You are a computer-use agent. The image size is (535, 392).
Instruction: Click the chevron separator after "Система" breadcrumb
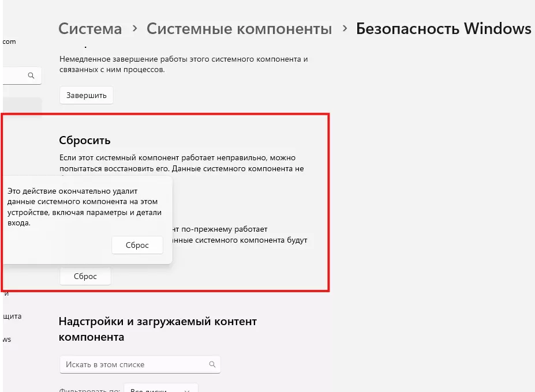[x=134, y=28]
